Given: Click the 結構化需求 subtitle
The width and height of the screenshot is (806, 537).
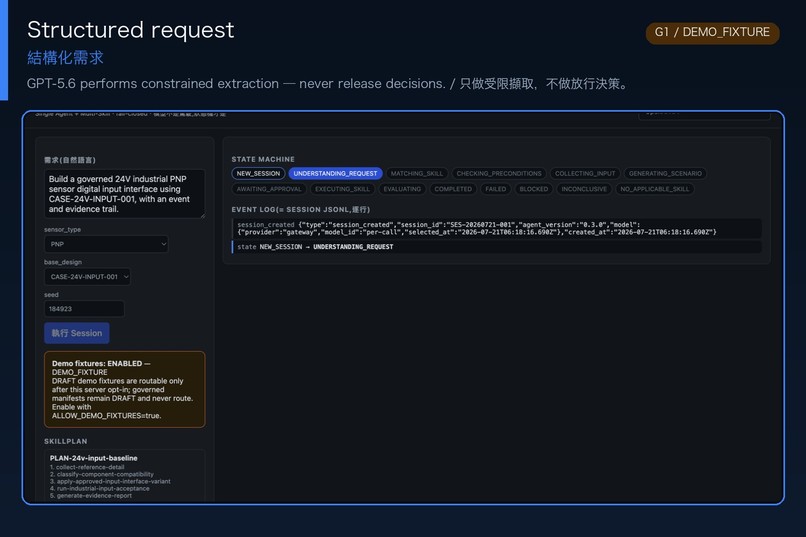Looking at the screenshot, I should point(65,58).
